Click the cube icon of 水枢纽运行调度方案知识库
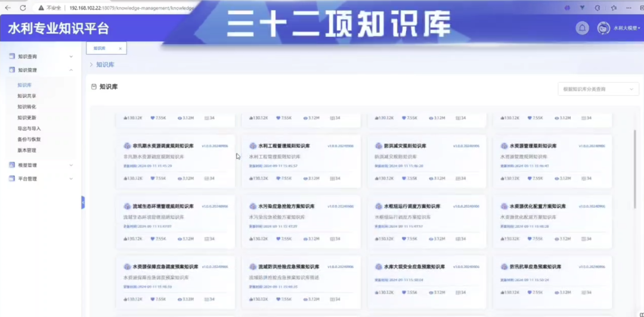Screen dimensions: 644x317 coord(378,206)
